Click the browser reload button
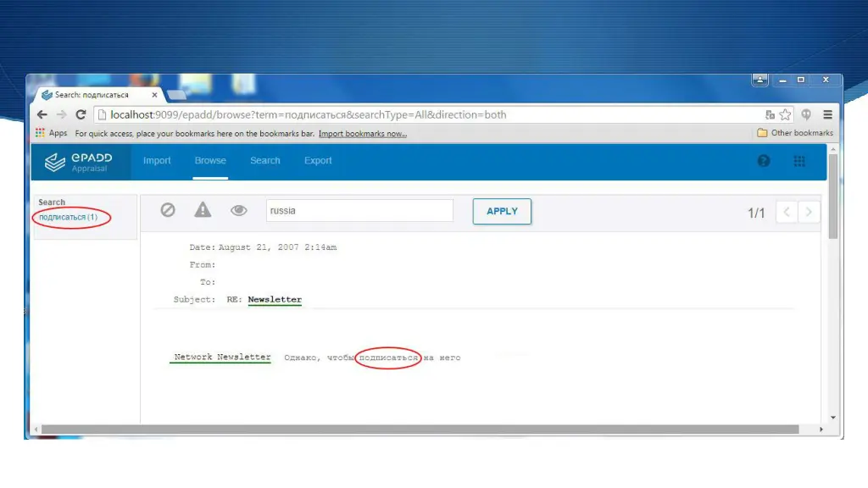This screenshot has width=868, height=488. tap(81, 114)
